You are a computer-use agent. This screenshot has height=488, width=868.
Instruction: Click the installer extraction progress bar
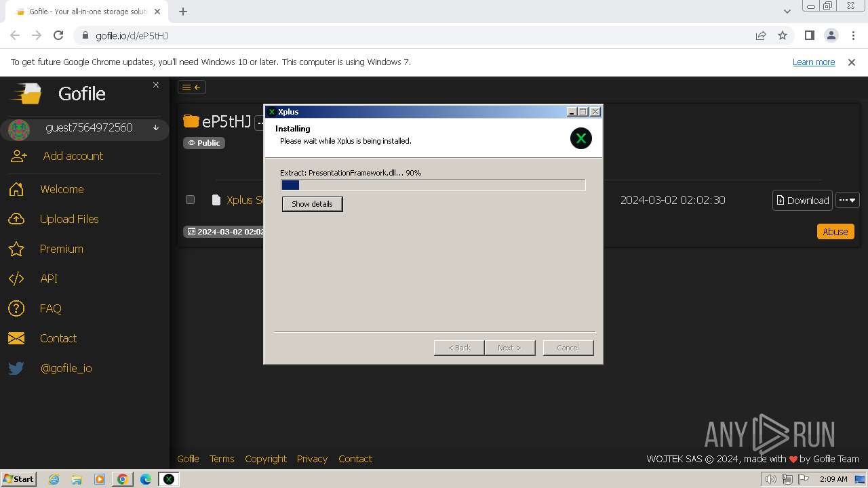click(x=433, y=185)
